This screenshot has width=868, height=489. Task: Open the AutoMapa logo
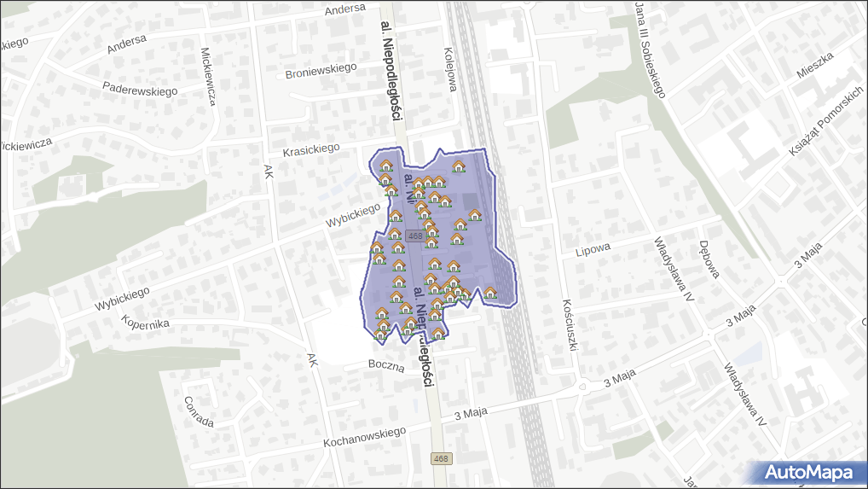tap(807, 472)
